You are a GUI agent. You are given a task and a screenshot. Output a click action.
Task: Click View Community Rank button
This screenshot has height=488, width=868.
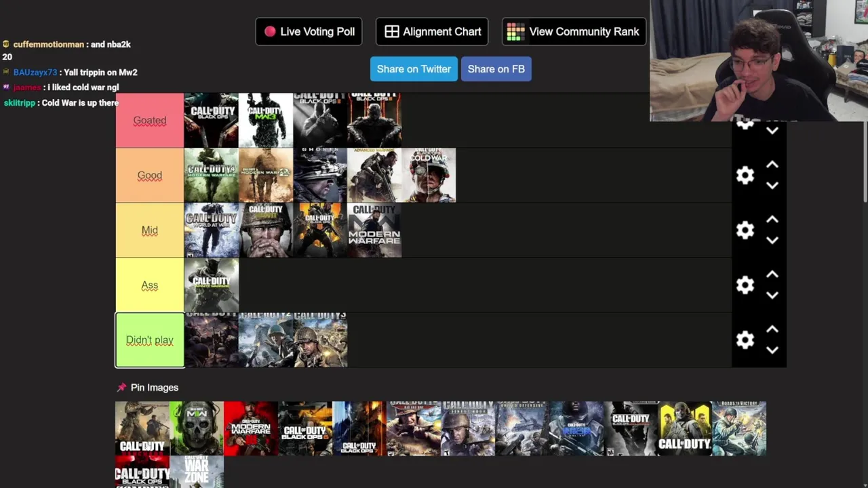pyautogui.click(x=574, y=32)
